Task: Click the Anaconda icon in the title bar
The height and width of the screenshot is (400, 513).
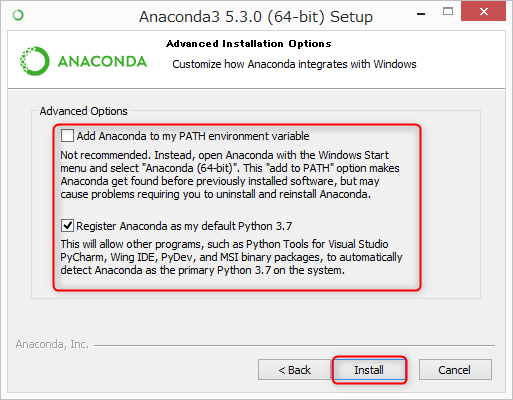Action: coord(18,15)
